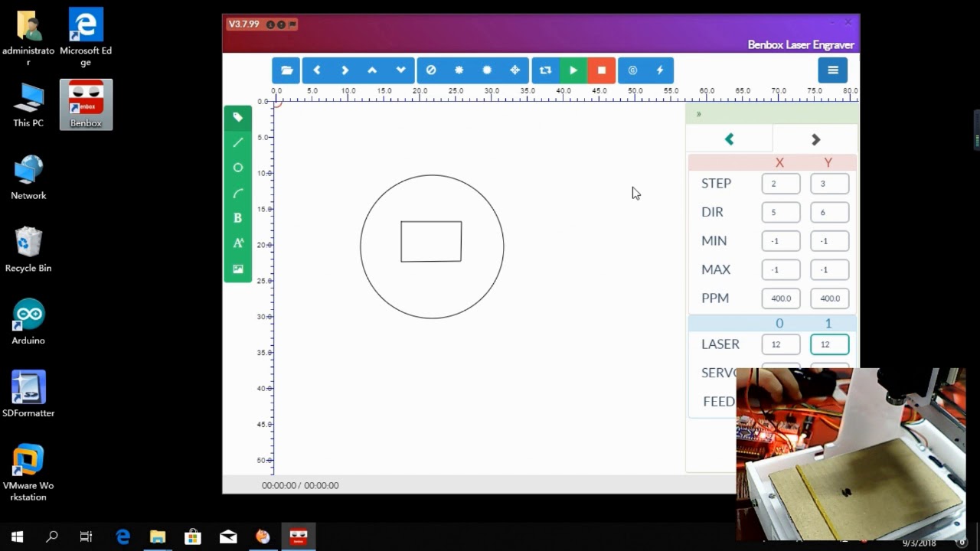Open taskbar search magnifier

coord(51,537)
